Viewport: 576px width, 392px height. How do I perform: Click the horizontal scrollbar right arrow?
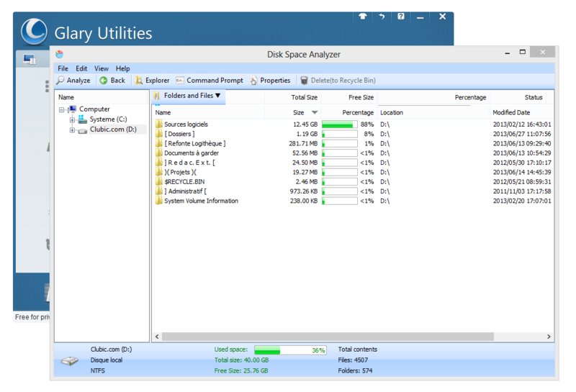tap(549, 337)
